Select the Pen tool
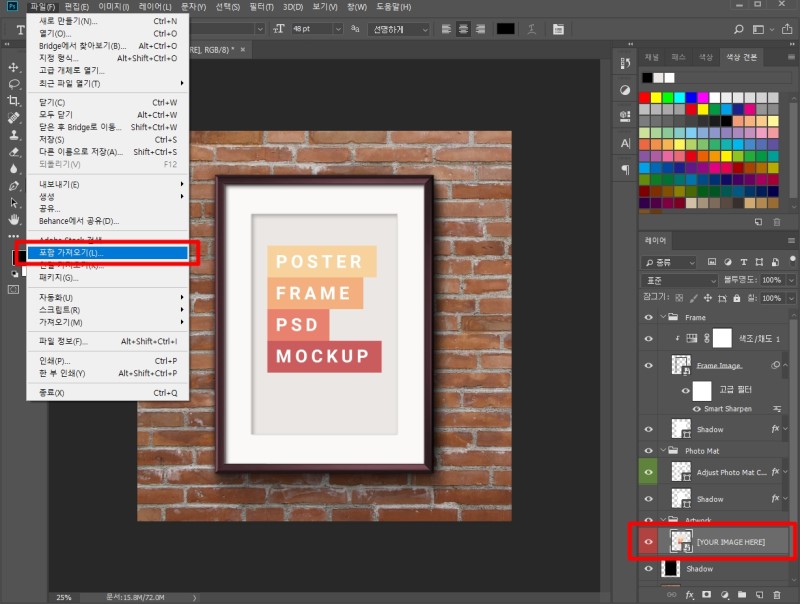Image resolution: width=800 pixels, height=604 pixels. 14,186
